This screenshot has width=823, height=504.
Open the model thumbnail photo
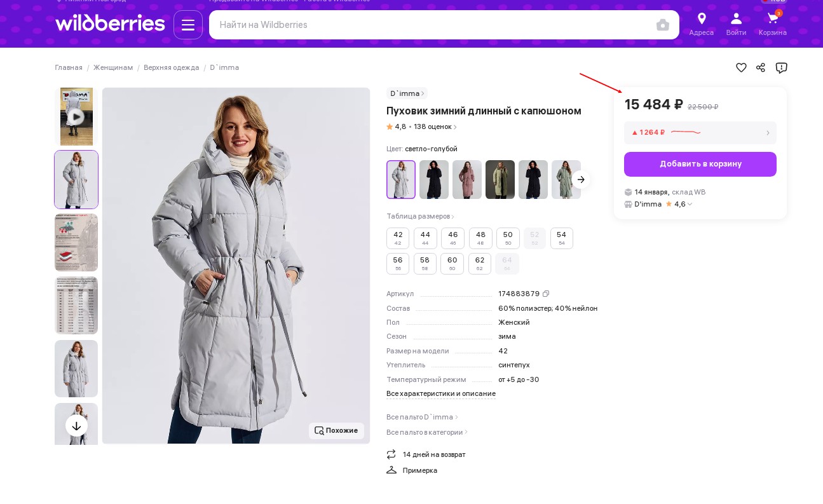(x=76, y=369)
